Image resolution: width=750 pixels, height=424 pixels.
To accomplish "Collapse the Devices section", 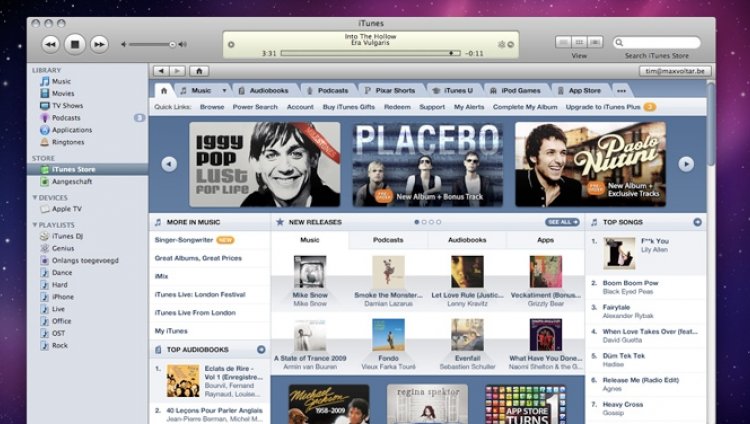I will [x=34, y=197].
